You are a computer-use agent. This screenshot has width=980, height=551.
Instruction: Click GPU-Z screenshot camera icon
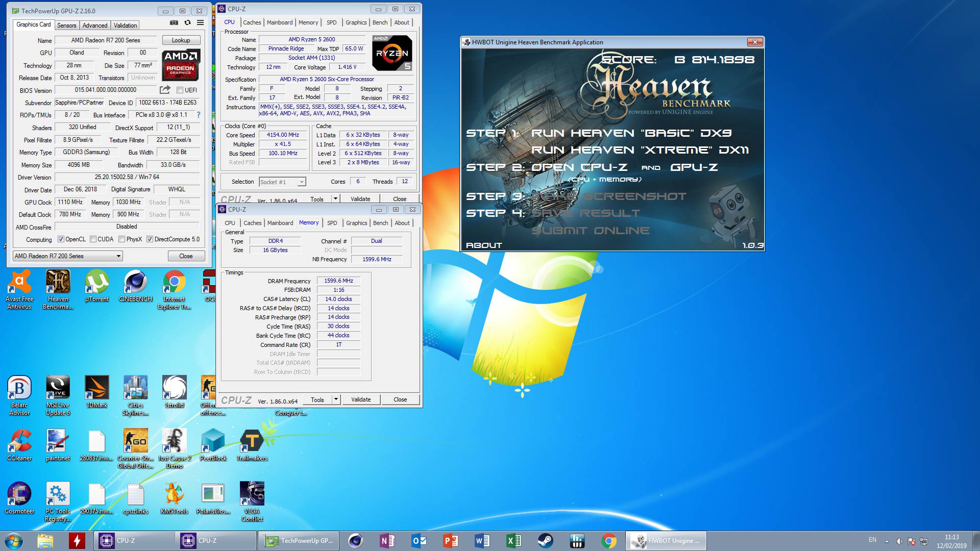point(174,23)
